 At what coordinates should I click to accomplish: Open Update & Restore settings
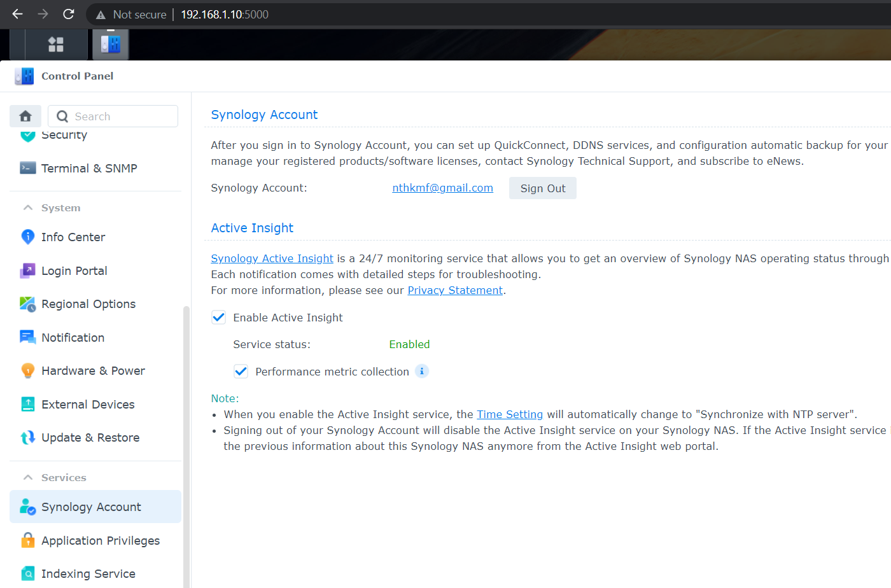click(90, 437)
